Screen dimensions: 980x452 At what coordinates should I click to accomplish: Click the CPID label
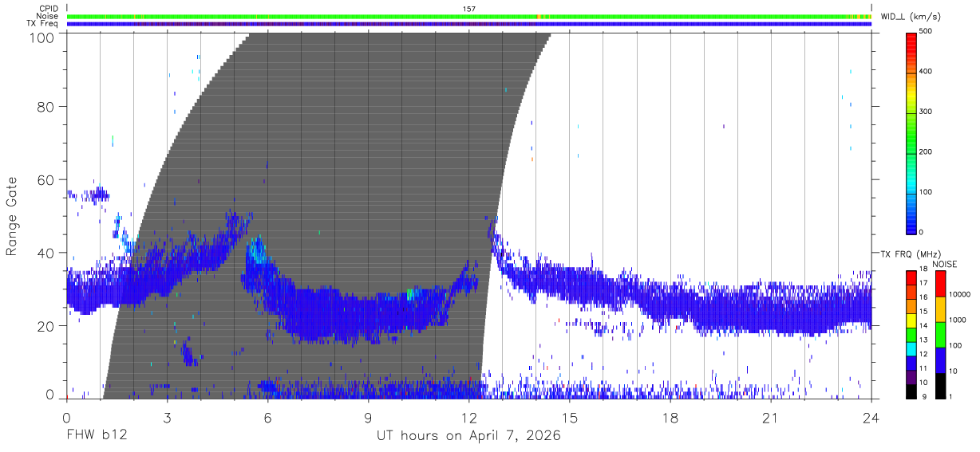(x=48, y=9)
